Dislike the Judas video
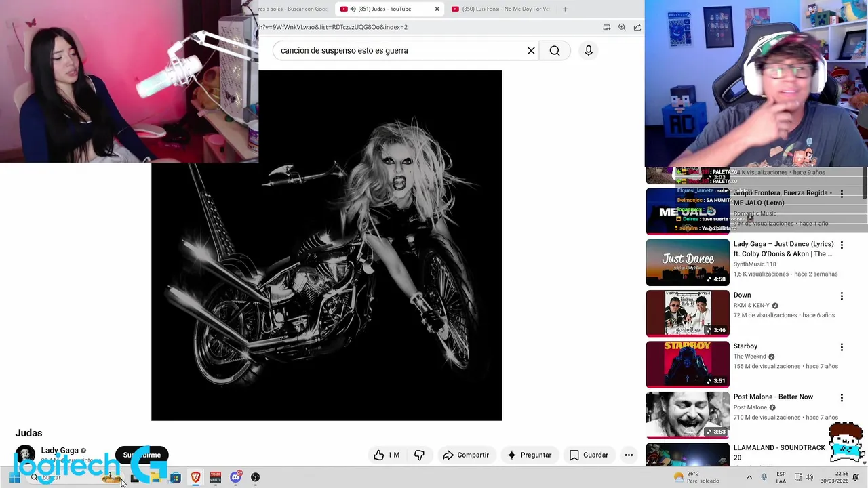Screen dimensions: 868x488 click(x=419, y=455)
